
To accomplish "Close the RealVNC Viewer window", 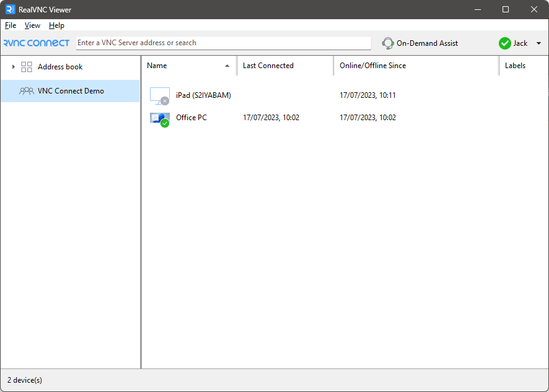I will click(534, 9).
